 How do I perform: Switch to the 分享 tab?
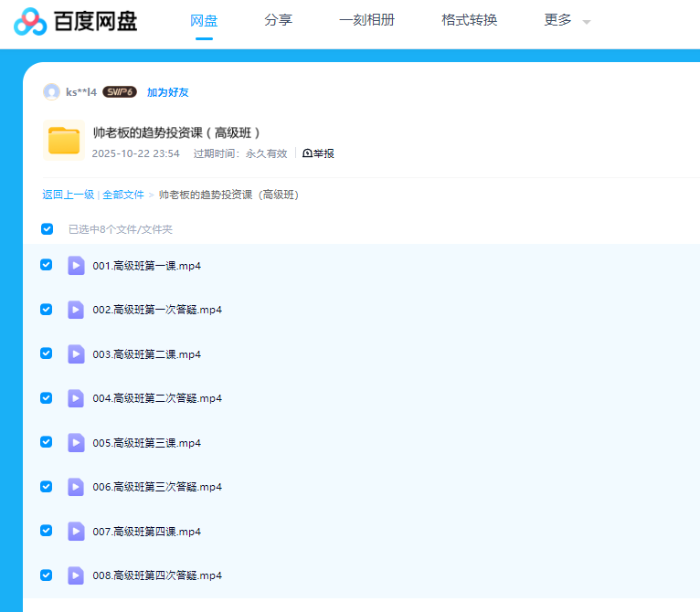click(278, 20)
